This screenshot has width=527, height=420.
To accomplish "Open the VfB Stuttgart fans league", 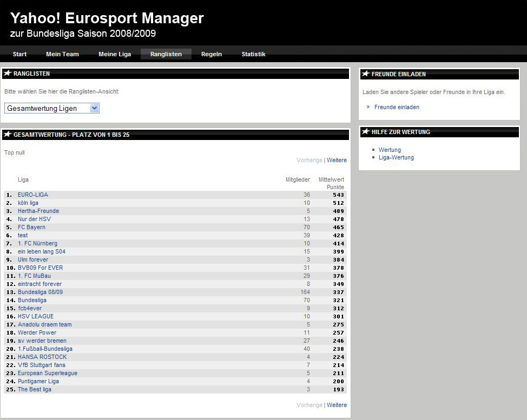I will tap(42, 365).
